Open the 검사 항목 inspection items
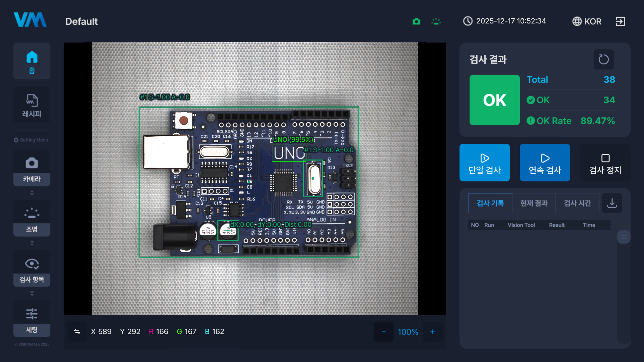Image resolution: width=644 pixels, height=362 pixels. pyautogui.click(x=32, y=268)
